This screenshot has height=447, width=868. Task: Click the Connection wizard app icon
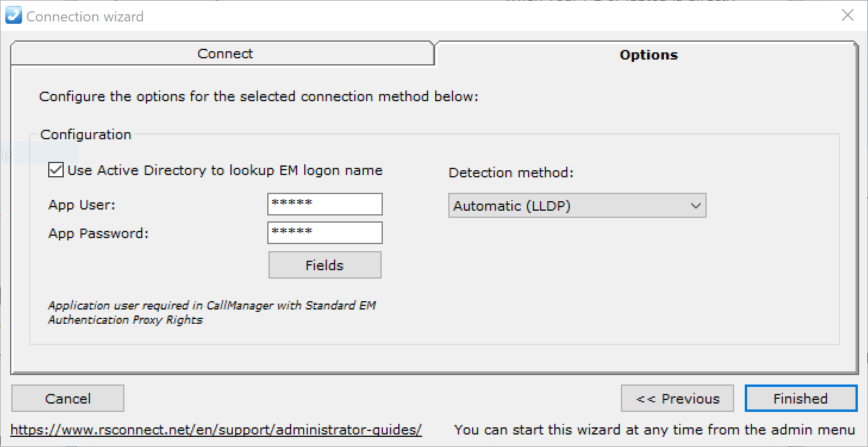[x=13, y=15]
